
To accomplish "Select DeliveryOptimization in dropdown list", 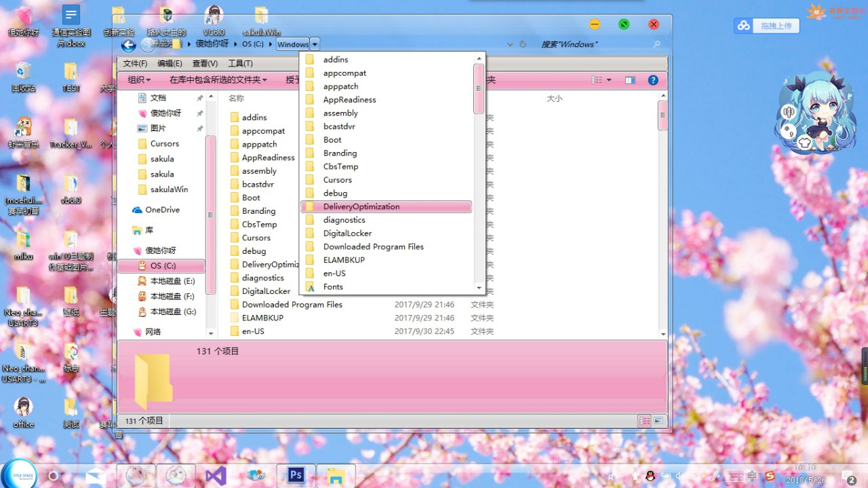I will [387, 206].
